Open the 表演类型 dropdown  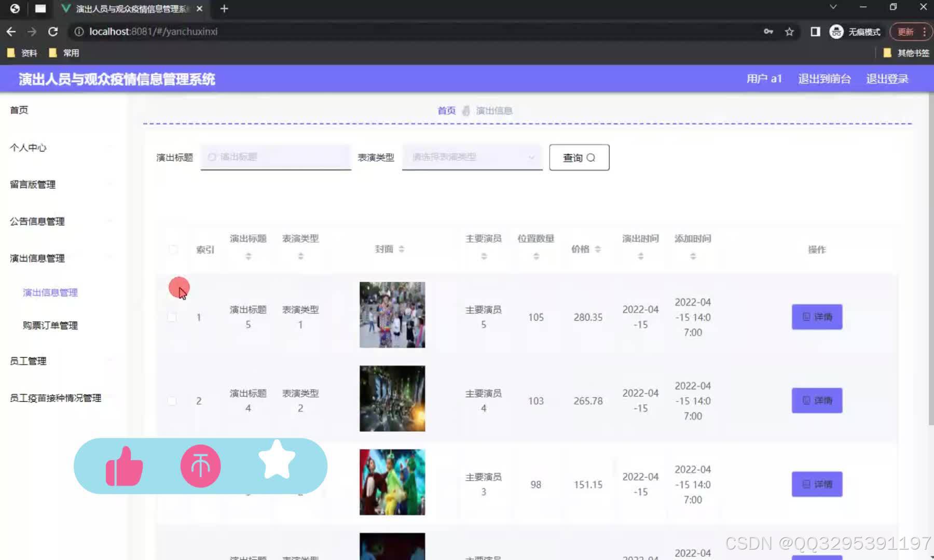(x=472, y=157)
